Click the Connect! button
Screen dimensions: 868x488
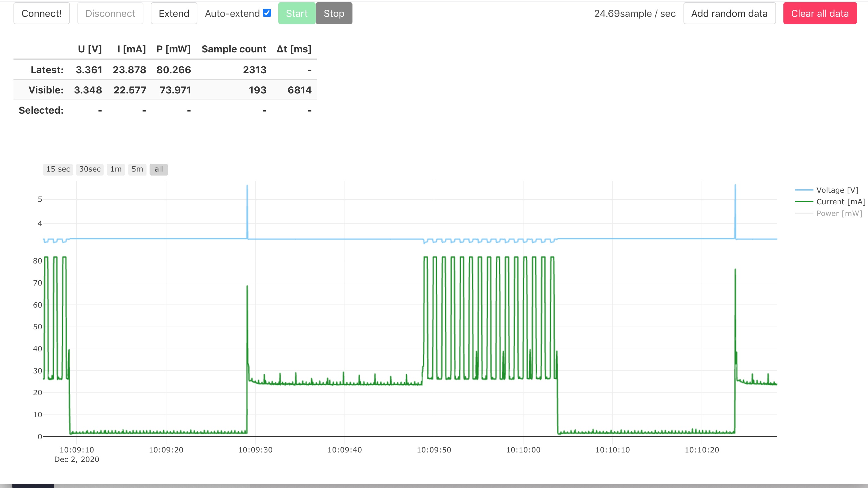41,13
